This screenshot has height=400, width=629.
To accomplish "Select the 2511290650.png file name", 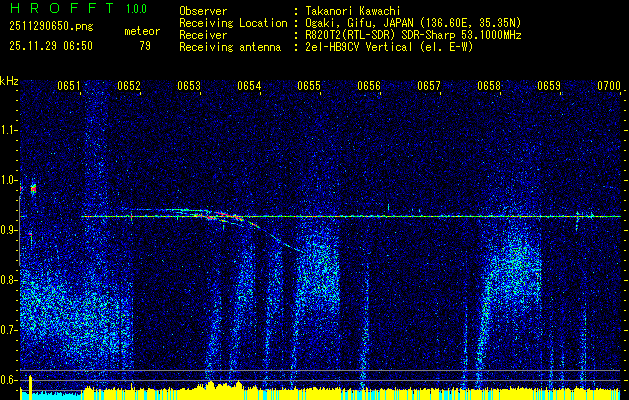I will coord(48,26).
